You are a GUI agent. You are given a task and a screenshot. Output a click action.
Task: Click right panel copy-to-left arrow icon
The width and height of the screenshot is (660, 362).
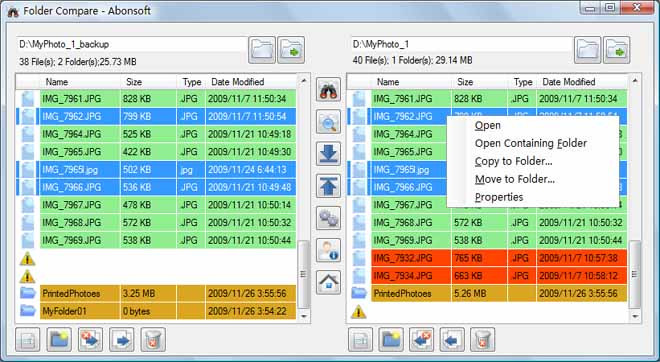pyautogui.click(x=452, y=340)
